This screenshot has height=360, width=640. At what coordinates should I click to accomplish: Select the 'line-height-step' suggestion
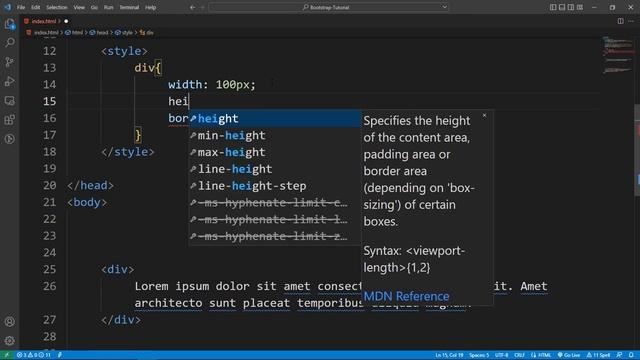pyautogui.click(x=275, y=186)
